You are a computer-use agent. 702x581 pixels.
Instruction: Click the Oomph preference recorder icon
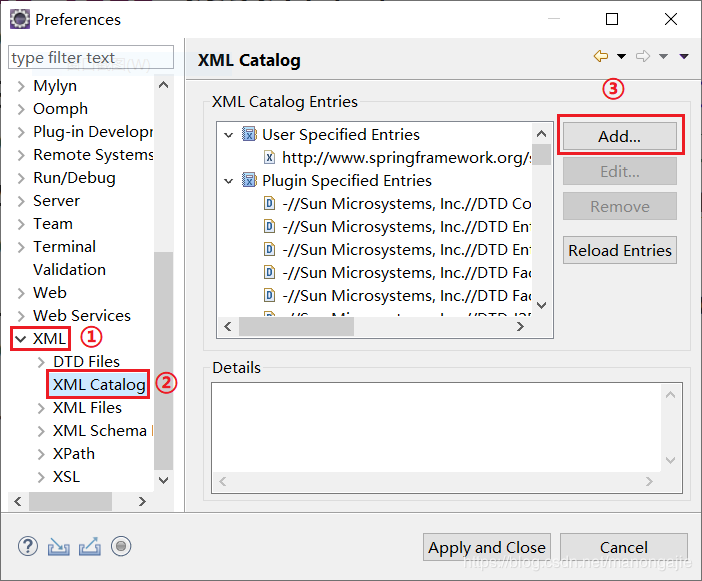[x=121, y=547]
